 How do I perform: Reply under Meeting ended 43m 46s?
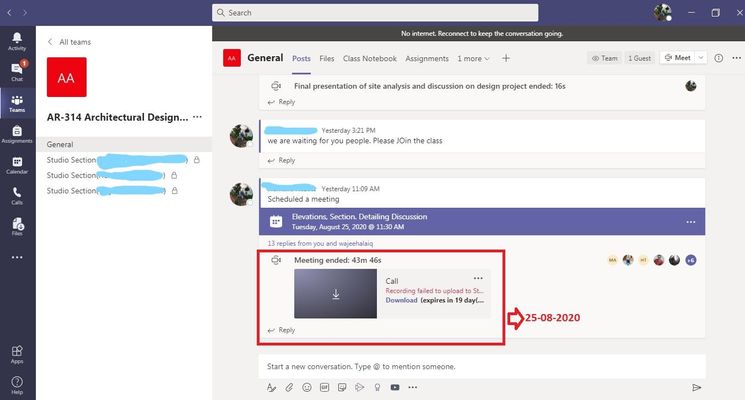pyautogui.click(x=281, y=330)
